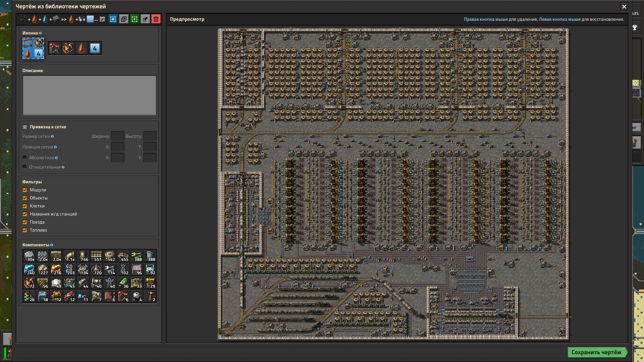Click the blue select-new-contents button

tap(113, 19)
